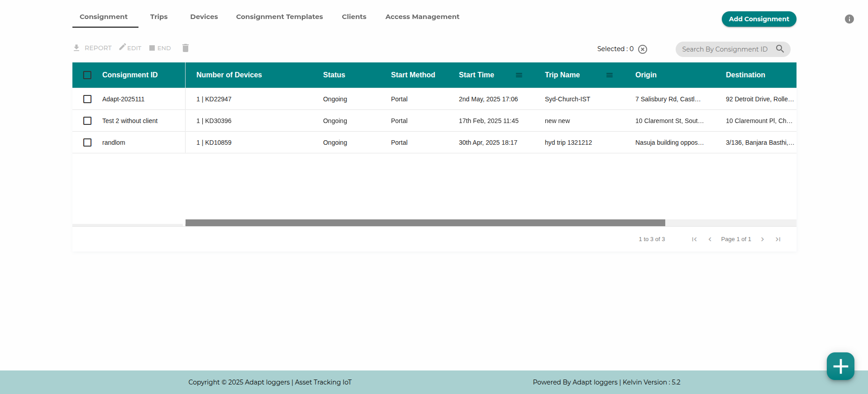This screenshot has height=394, width=868.
Task: Go to the next page arrow
Action: [763, 239]
